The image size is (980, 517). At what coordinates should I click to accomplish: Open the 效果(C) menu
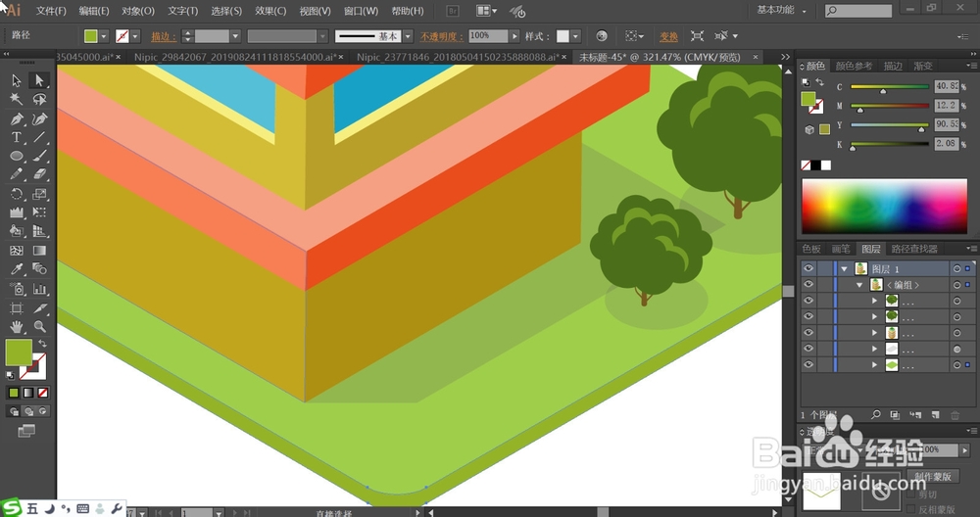(x=270, y=11)
